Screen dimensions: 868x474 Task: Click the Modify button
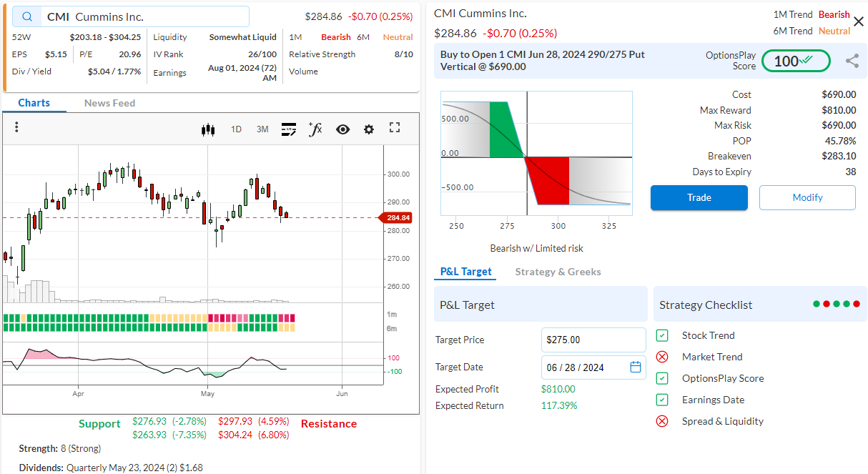tap(807, 198)
